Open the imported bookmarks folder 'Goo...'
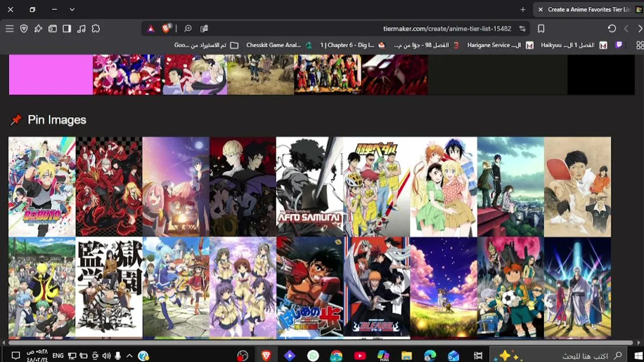Viewport: 644px width, 362px height. coord(206,45)
